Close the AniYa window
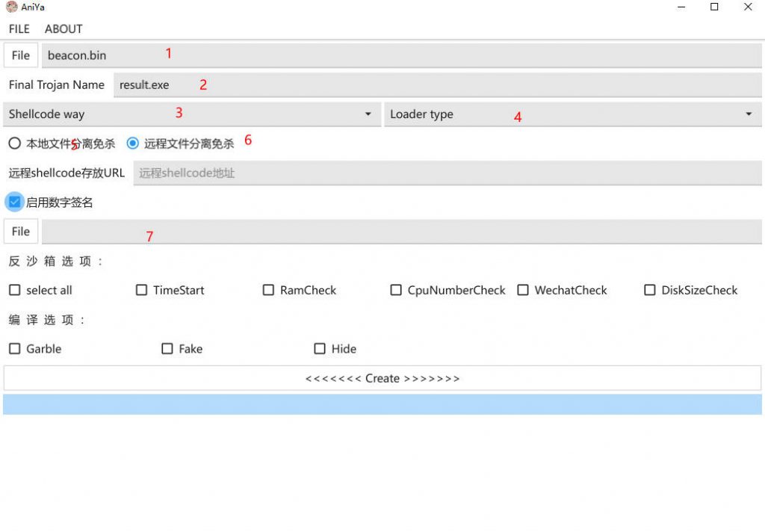 747,7
